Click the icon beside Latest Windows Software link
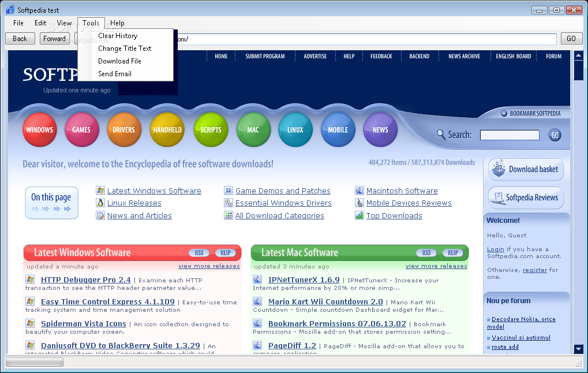 (100, 191)
